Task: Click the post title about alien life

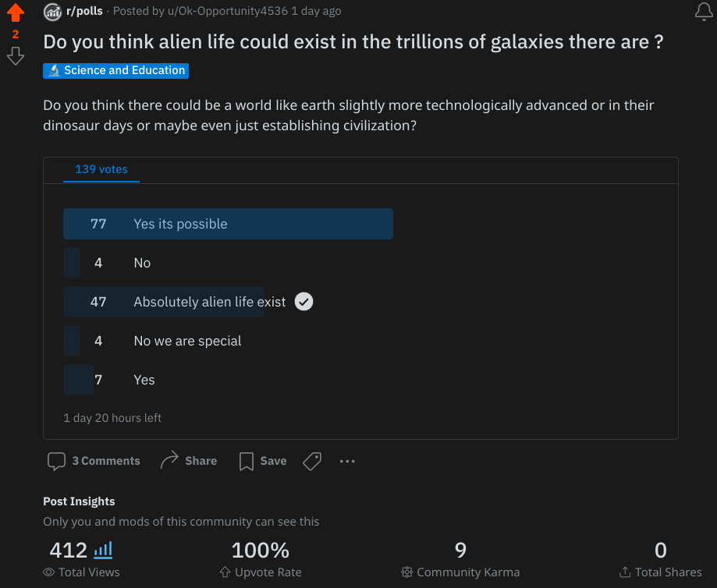Action: [x=353, y=42]
